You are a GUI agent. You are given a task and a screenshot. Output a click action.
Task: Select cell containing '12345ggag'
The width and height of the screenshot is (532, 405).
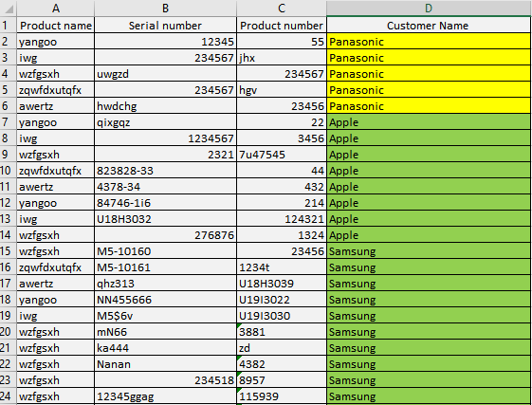165,396
